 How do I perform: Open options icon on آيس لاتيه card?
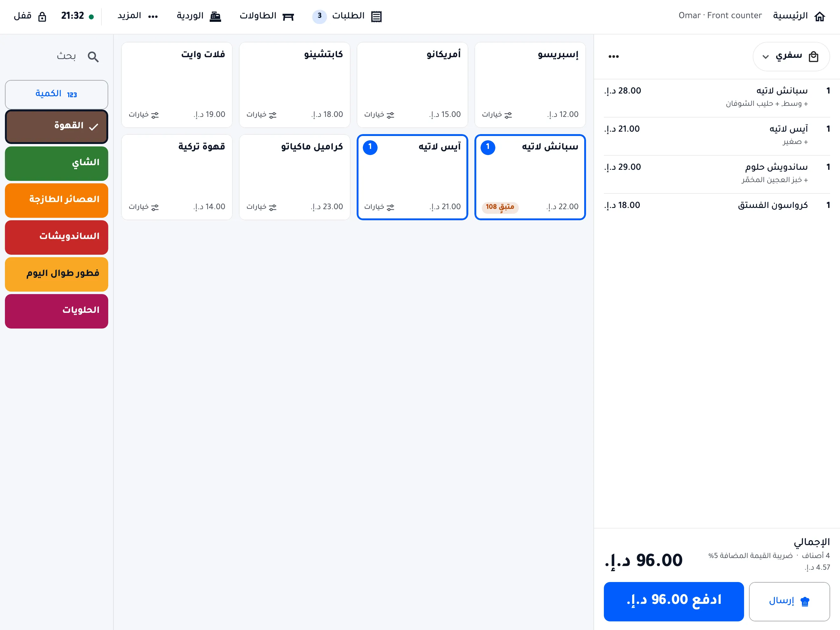390,207
